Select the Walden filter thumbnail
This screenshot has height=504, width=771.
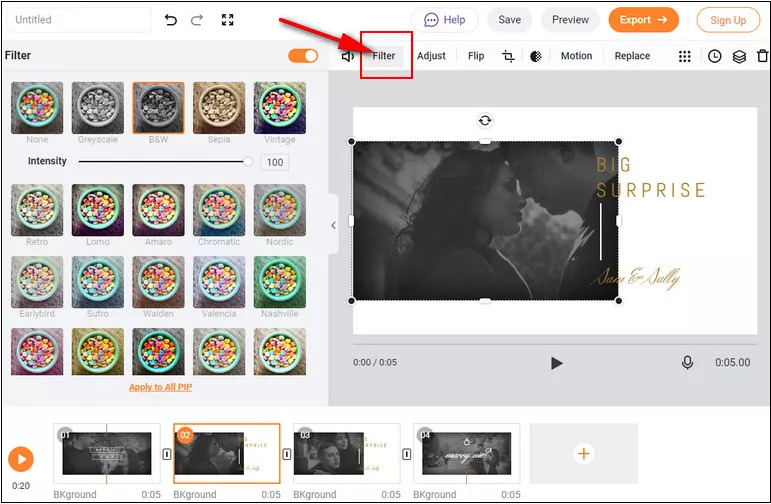tap(158, 282)
